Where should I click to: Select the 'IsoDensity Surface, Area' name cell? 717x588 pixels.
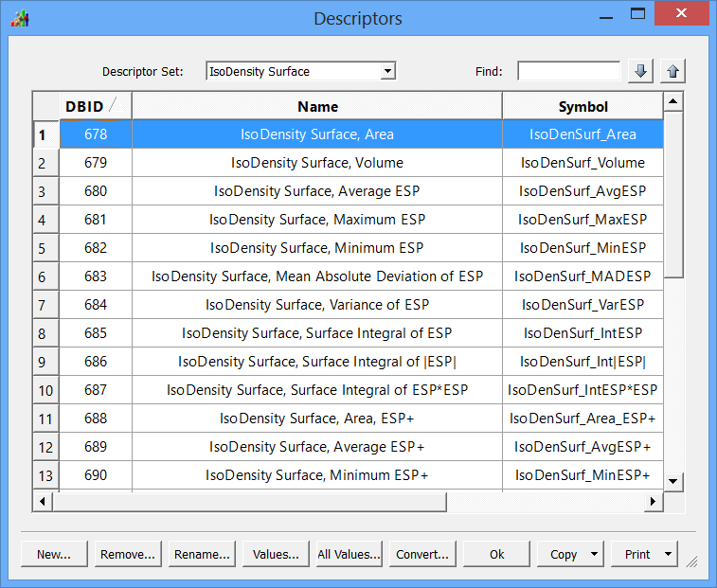pos(317,134)
